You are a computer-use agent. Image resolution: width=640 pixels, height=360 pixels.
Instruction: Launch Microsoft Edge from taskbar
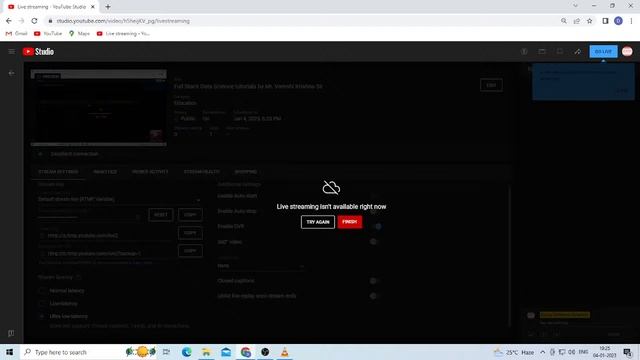coord(187,352)
